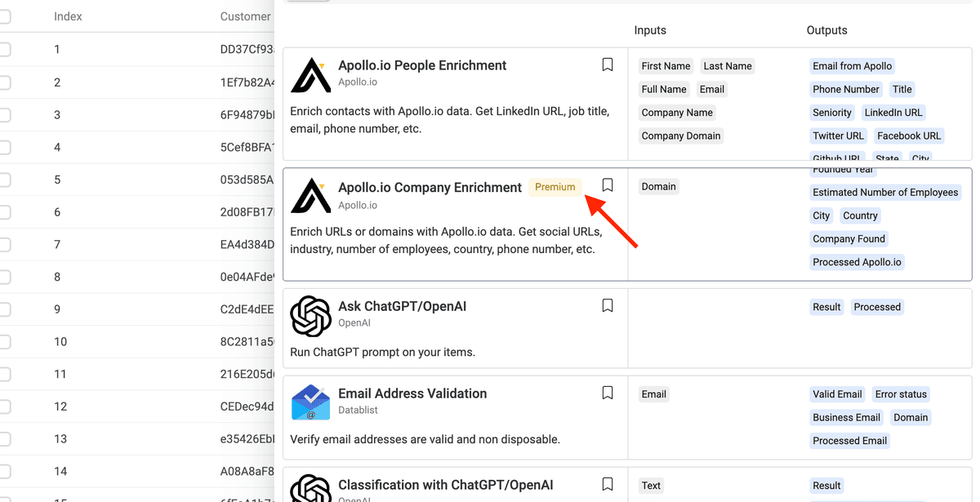Viewport: 980px width, 502px height.
Task: Tick the checkbox for row 3
Action: (x=4, y=115)
